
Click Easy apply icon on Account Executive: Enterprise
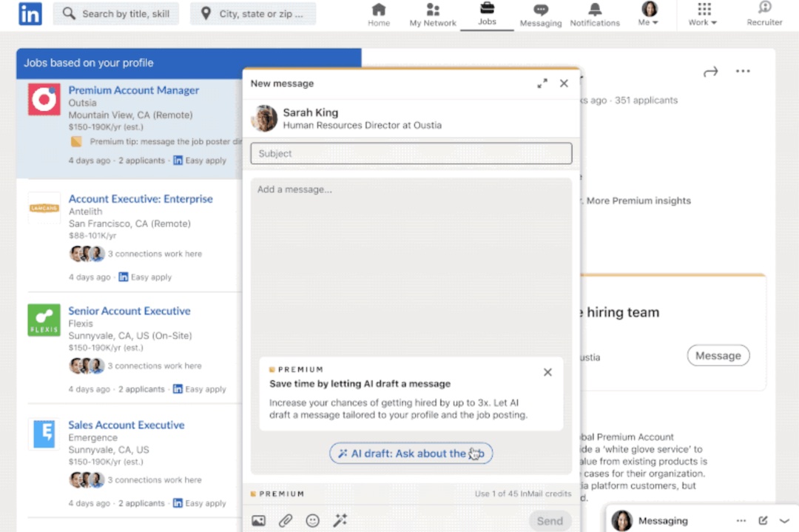[x=124, y=277]
